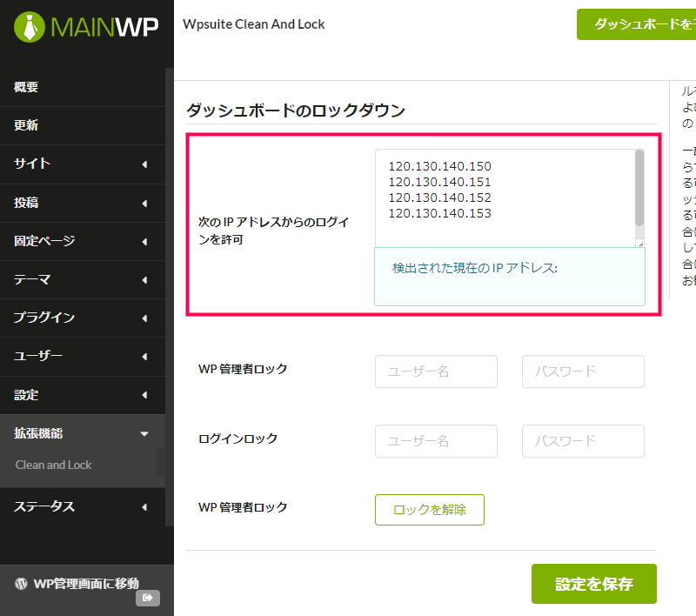Select the 固定ページ menu item
Image resolution: width=696 pixels, height=616 pixels.
83,241
